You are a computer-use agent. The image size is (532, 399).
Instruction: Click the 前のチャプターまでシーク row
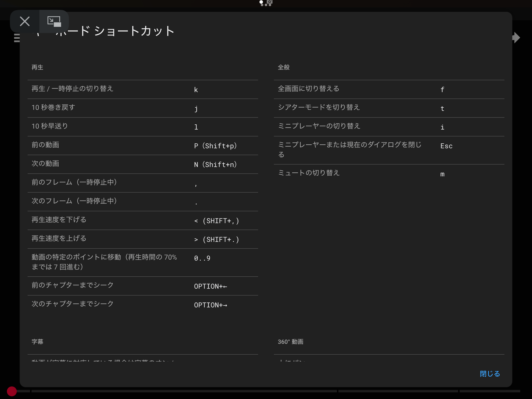pyautogui.click(x=143, y=286)
